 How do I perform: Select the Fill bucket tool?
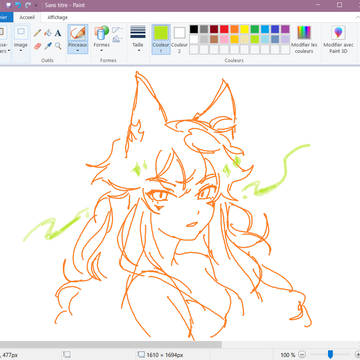point(48,33)
